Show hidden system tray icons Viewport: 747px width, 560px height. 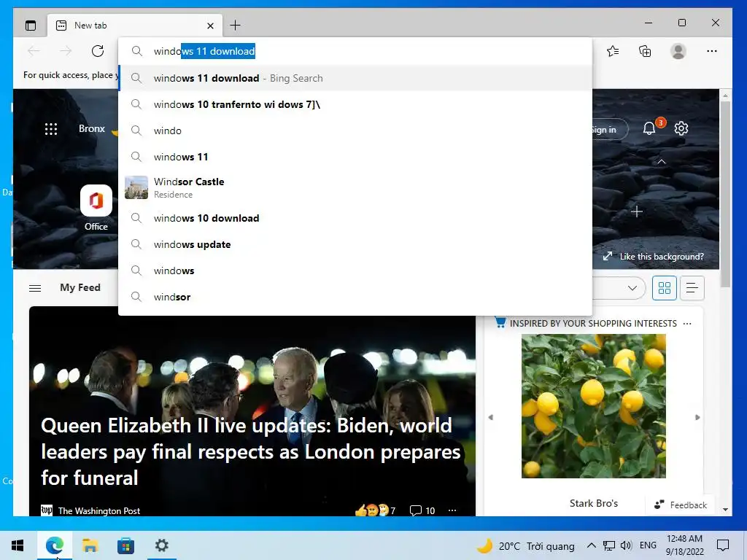click(x=591, y=545)
